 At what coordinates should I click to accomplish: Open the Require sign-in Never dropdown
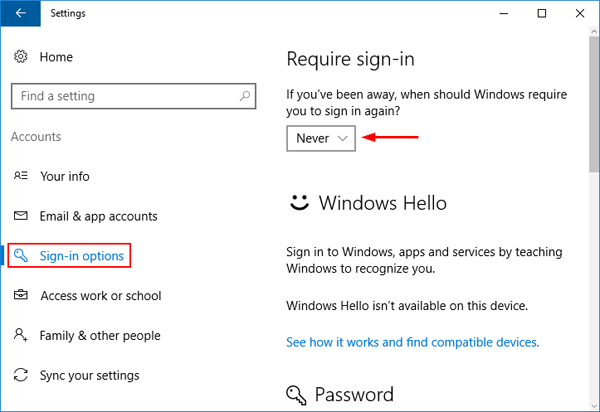click(x=322, y=139)
